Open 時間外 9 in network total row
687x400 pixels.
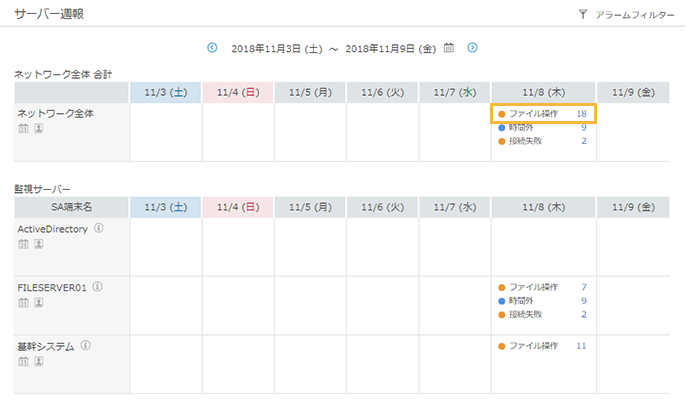543,128
